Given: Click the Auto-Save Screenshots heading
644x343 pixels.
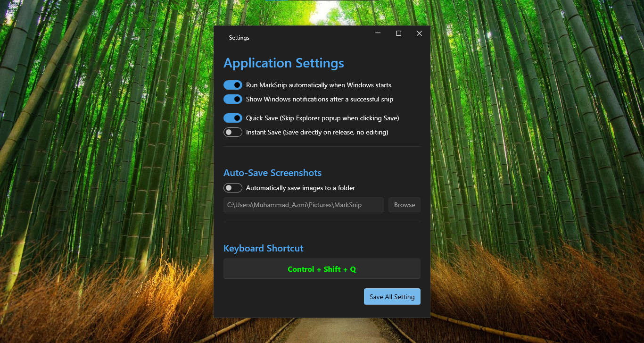Looking at the screenshot, I should tap(272, 173).
